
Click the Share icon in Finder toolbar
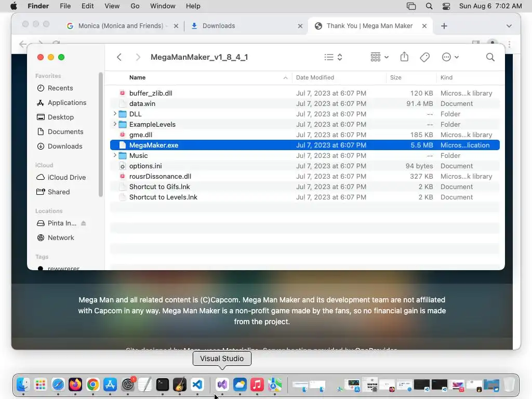[x=404, y=57]
